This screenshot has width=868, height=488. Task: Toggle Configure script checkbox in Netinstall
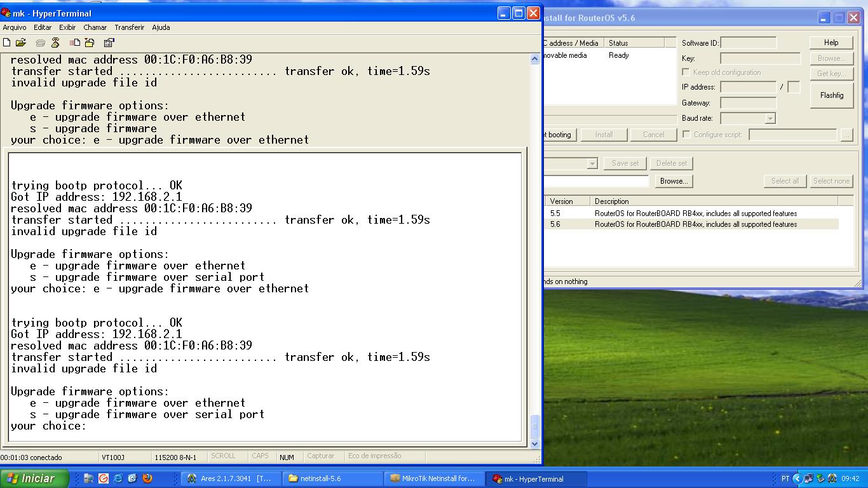[x=686, y=134]
